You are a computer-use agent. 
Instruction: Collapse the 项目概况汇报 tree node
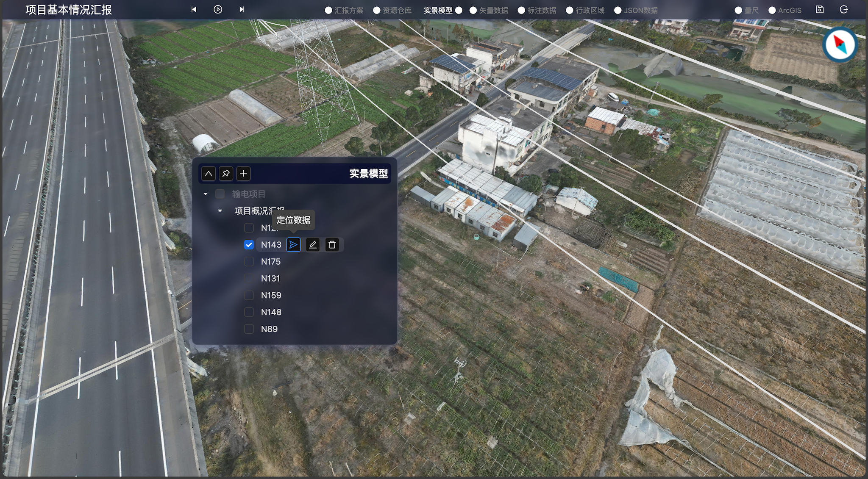click(x=220, y=211)
